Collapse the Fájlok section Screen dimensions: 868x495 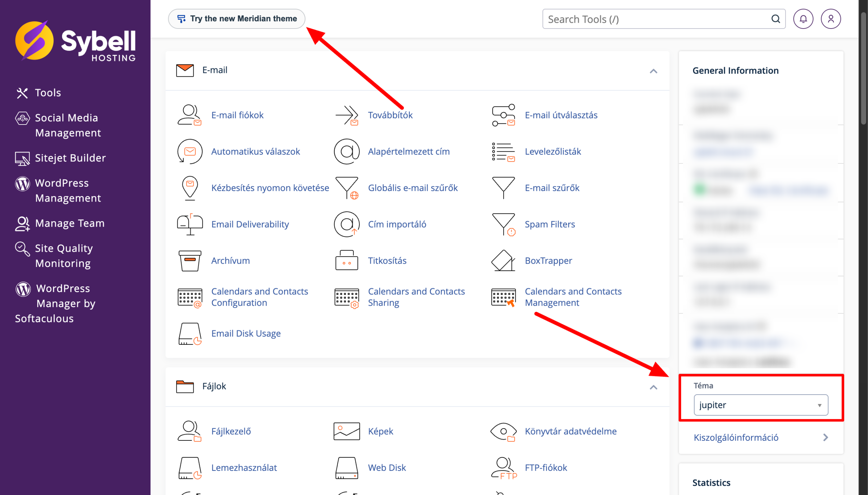click(x=653, y=387)
